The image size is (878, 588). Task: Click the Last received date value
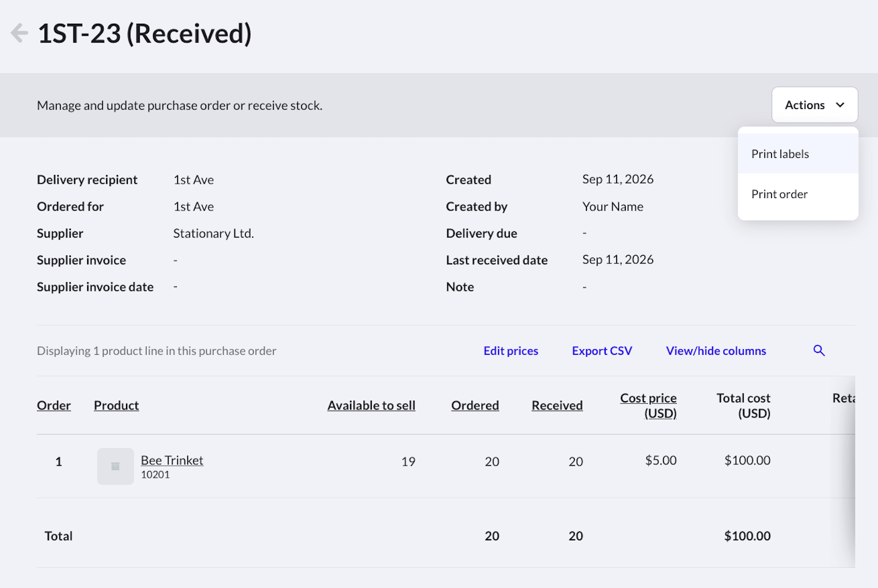point(618,260)
